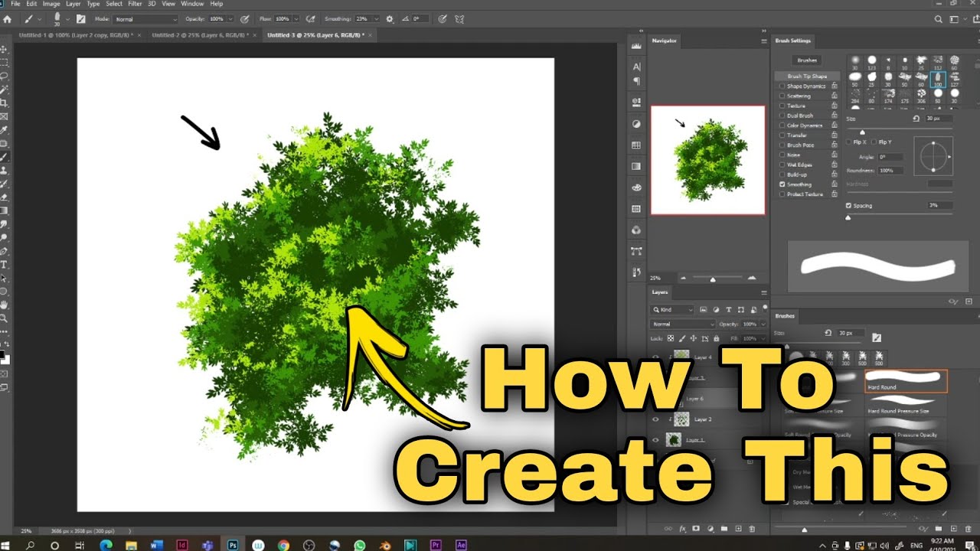The image size is (980, 551).
Task: Add a layer mask from Layers footer
Action: 695,528
